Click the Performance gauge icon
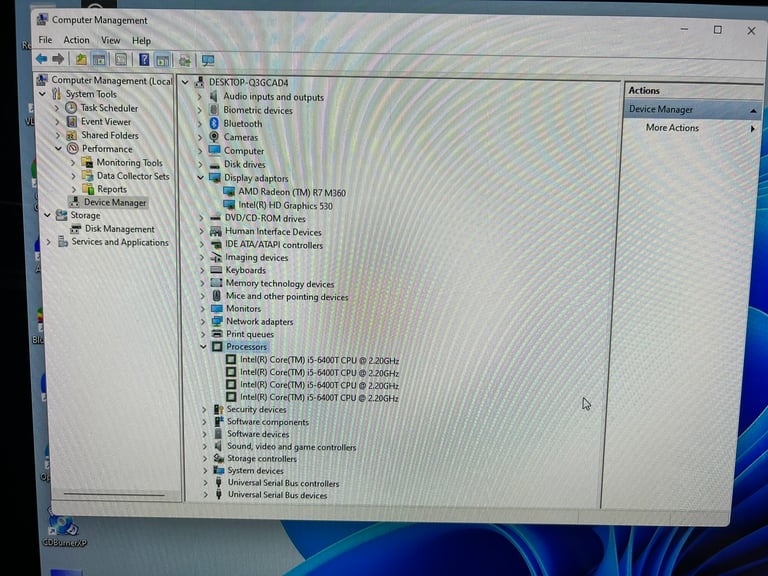Image resolution: width=768 pixels, height=576 pixels. [x=72, y=148]
